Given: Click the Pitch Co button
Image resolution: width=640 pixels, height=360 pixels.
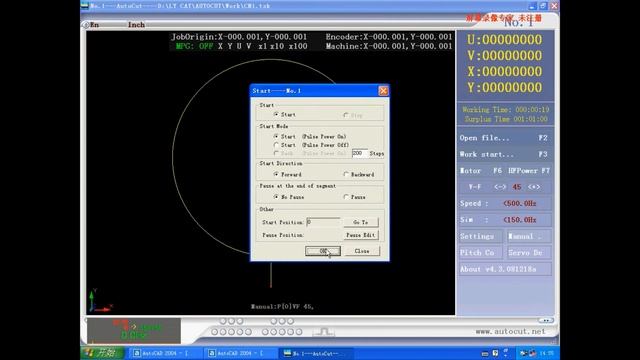Looking at the screenshot, I should point(481,253).
